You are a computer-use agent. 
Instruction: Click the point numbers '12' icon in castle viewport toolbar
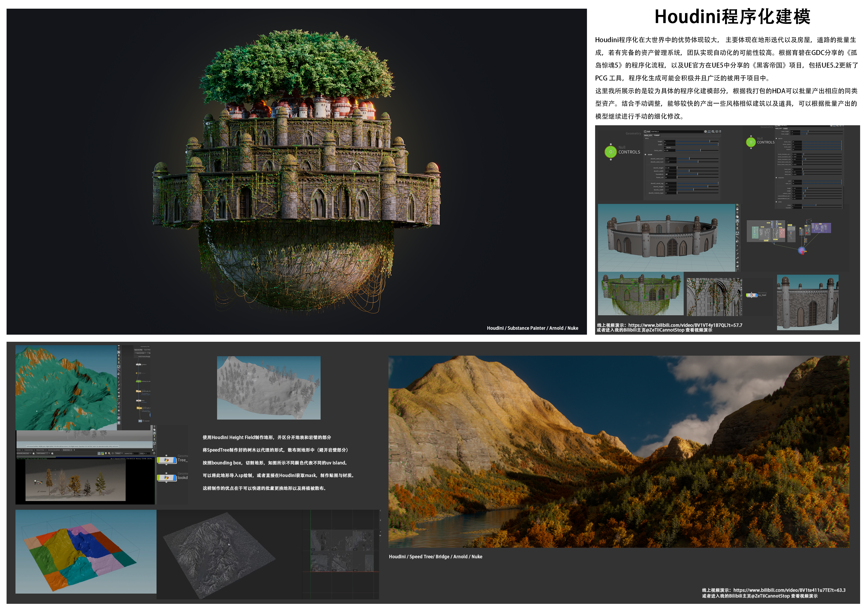tap(737, 258)
